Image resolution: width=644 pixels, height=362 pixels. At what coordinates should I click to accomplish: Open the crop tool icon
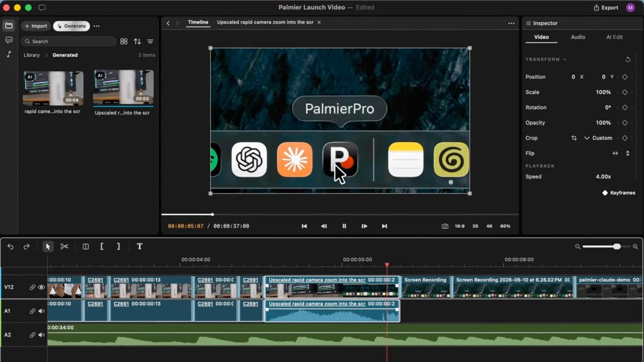[574, 138]
